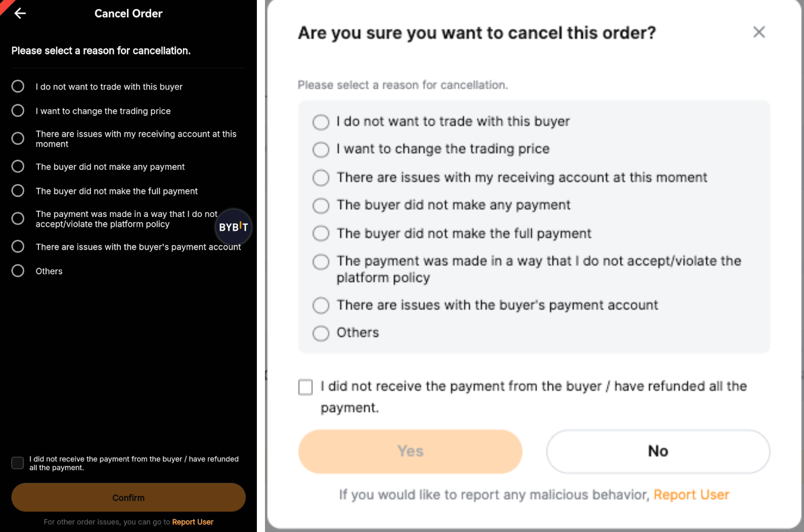804x532 pixels.
Task: Pick 'Others' reason in the dark mobile panel
Action: 18,271
